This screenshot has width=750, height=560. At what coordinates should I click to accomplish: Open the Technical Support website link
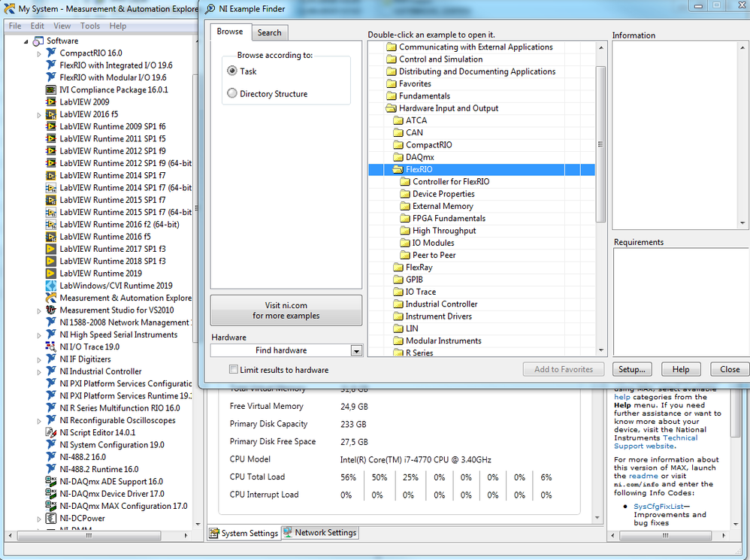point(656,442)
